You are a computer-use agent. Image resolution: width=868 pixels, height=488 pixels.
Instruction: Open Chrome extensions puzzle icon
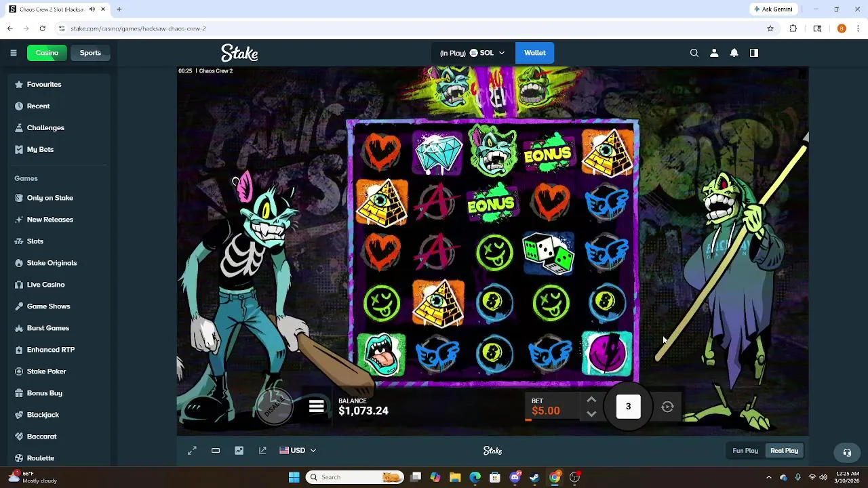point(793,28)
